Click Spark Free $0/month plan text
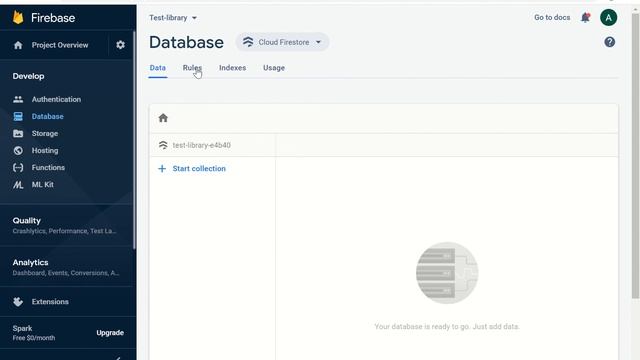Viewport: 640px width, 360px height. (x=34, y=333)
